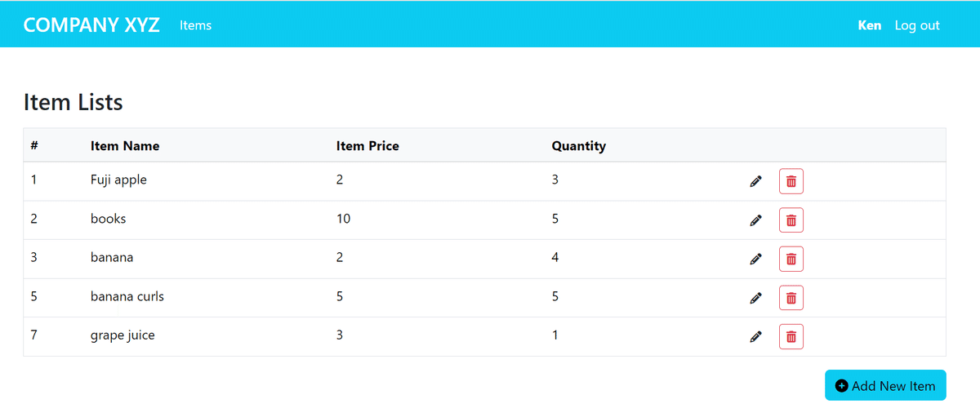Edit the Fuji apple item with pencil icon
This screenshot has width=980, height=417.
point(756,181)
